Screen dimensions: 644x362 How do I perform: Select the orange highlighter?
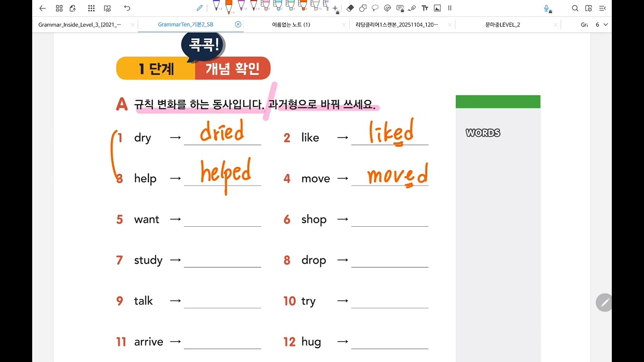tap(303, 6)
